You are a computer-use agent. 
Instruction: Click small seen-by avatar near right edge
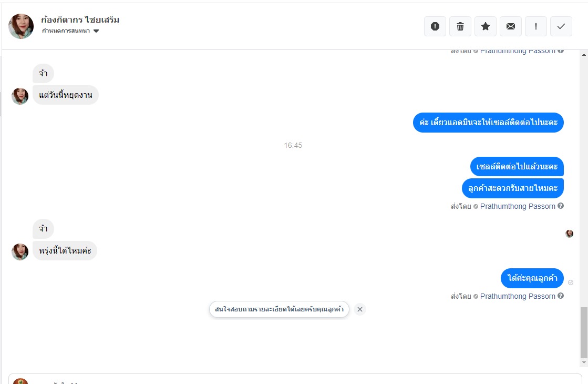click(569, 234)
